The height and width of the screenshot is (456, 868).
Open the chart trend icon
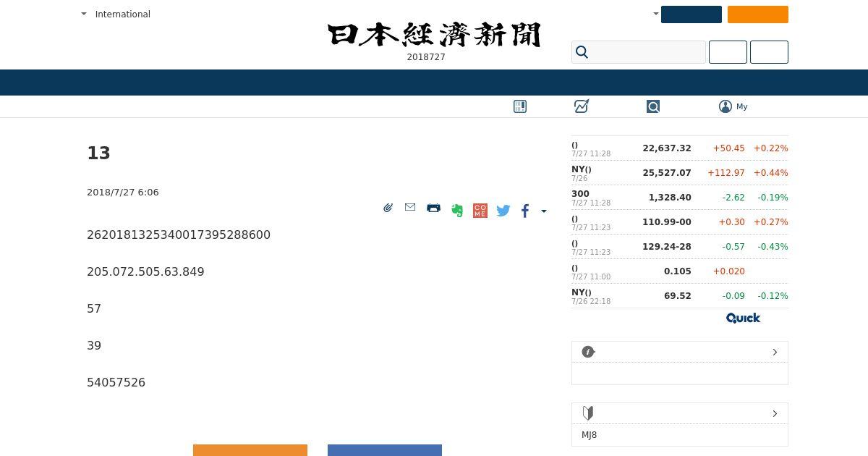point(582,106)
